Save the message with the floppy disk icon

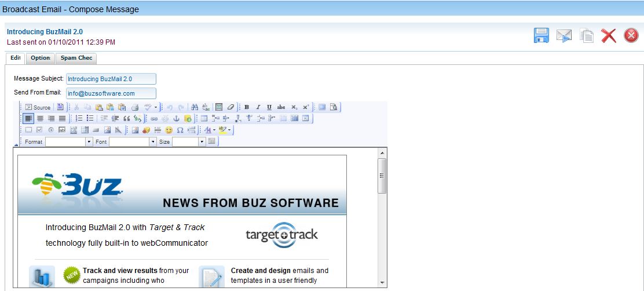541,36
